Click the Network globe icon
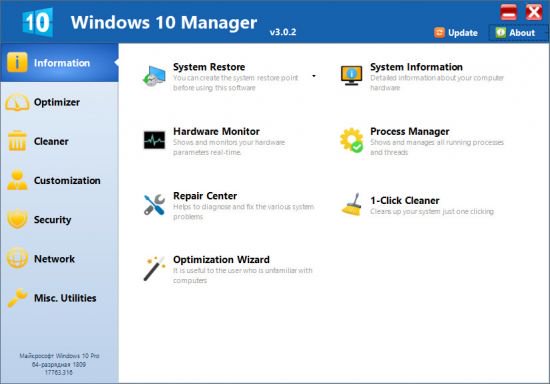Viewport: 550px width, 384px height. pyautogui.click(x=17, y=258)
